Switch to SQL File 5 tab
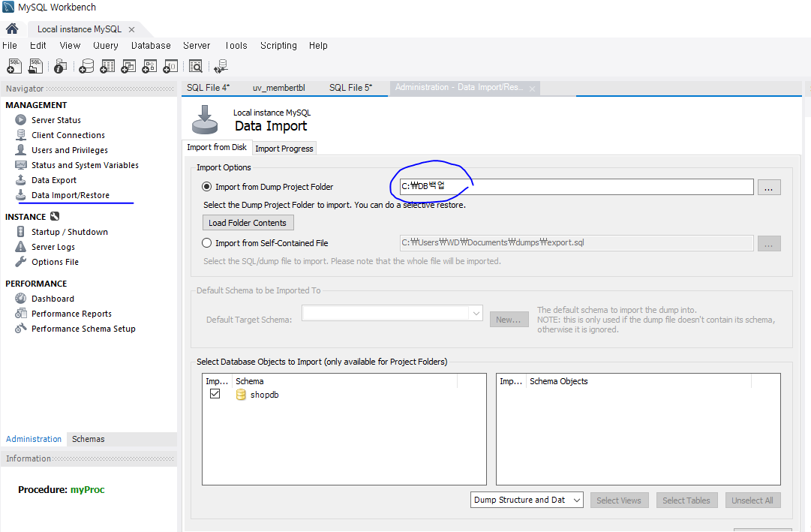This screenshot has height=532, width=811. click(350, 88)
